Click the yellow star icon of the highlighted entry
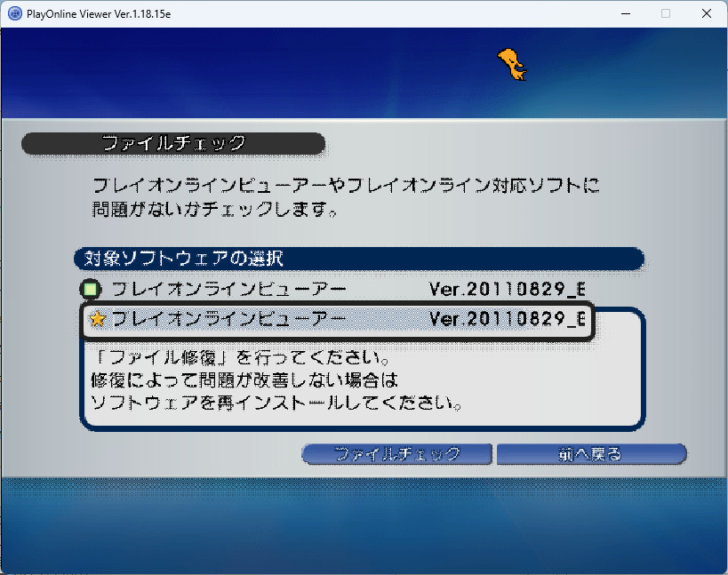Viewport: 728px width, 575px height. click(97, 319)
